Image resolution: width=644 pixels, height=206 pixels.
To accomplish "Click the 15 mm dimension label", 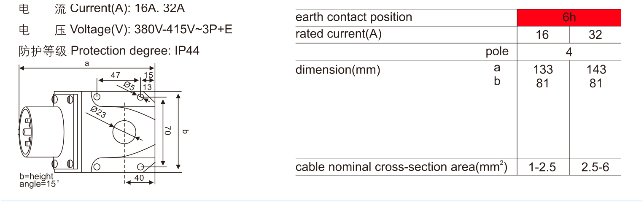I will [148, 75].
